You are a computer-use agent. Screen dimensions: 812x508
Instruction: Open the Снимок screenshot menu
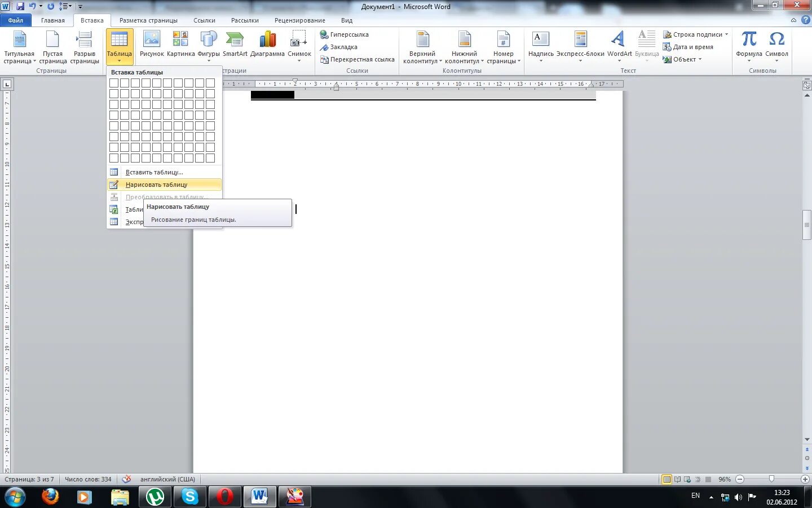(x=299, y=47)
